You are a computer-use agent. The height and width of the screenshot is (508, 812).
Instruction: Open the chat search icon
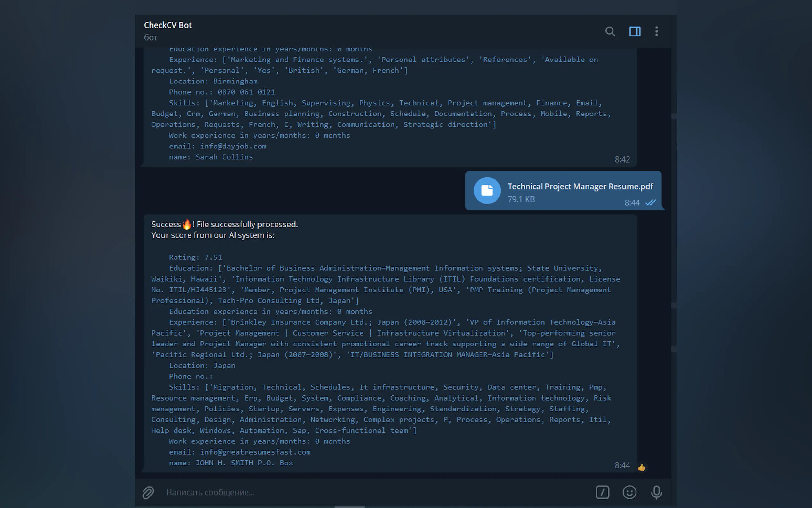click(610, 32)
